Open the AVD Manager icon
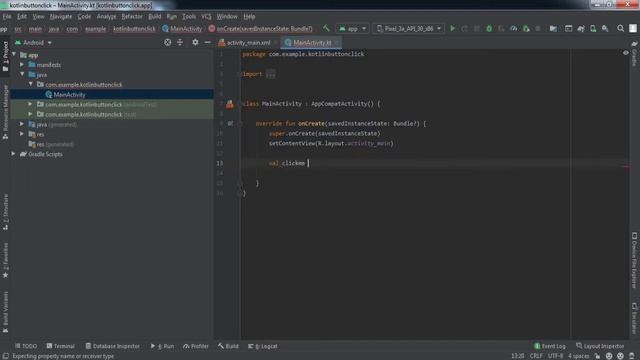This screenshot has width=640, height=360. coord(593,29)
